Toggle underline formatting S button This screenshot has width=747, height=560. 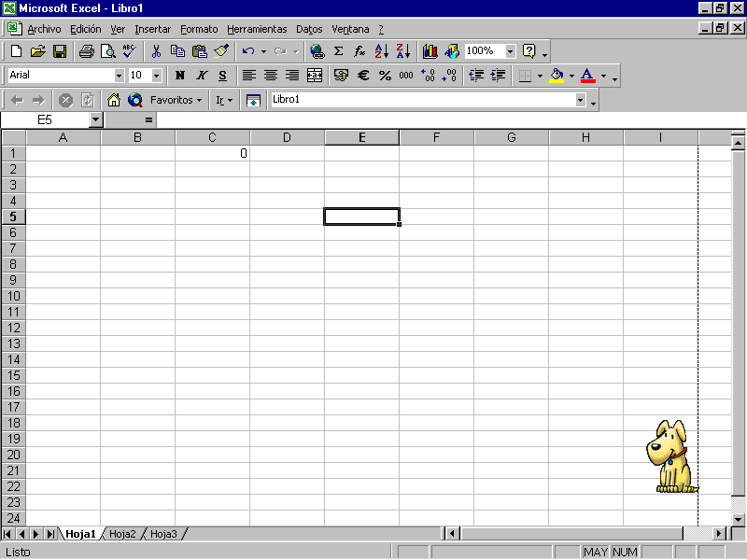[x=222, y=76]
